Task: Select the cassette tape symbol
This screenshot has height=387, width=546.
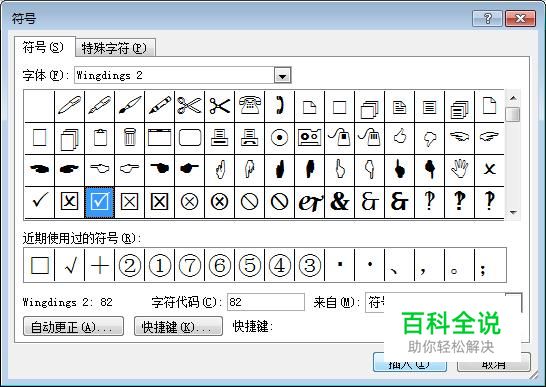Action: tap(309, 138)
